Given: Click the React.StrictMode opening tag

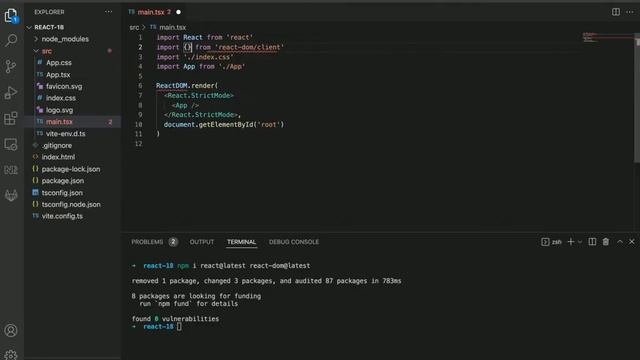Looking at the screenshot, I should [x=199, y=96].
